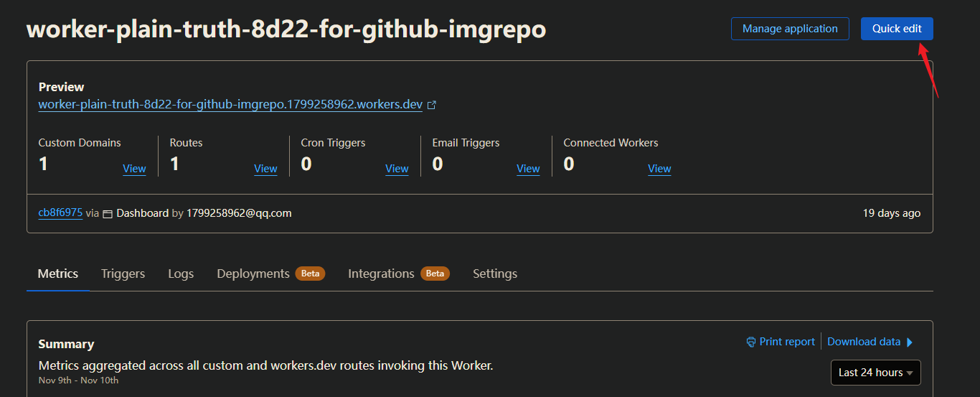This screenshot has height=397, width=980.
Task: Go to the Deployments tab
Action: point(253,274)
